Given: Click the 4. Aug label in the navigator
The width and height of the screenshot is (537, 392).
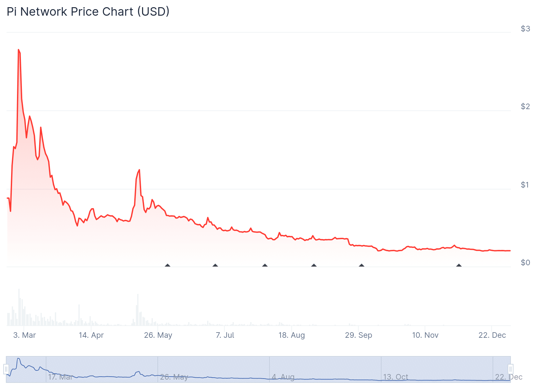Looking at the screenshot, I should pyautogui.click(x=283, y=377).
